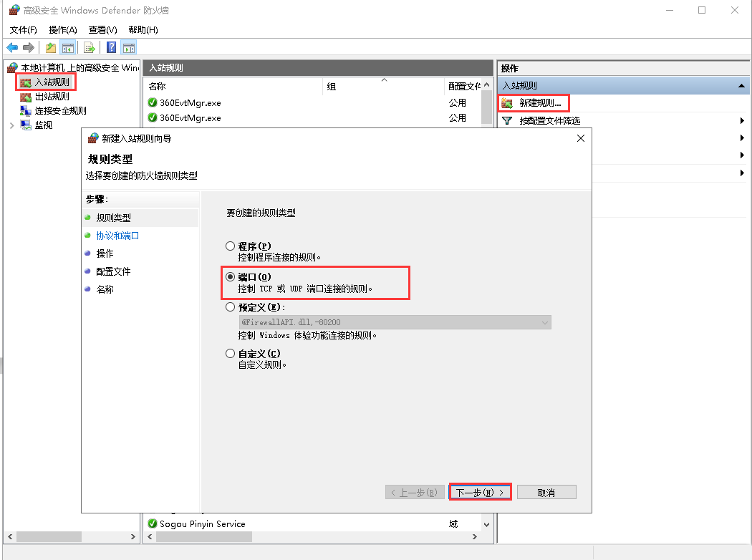The height and width of the screenshot is (560, 752).
Task: Click the tree pane scroll-right arrow
Action: click(x=133, y=536)
